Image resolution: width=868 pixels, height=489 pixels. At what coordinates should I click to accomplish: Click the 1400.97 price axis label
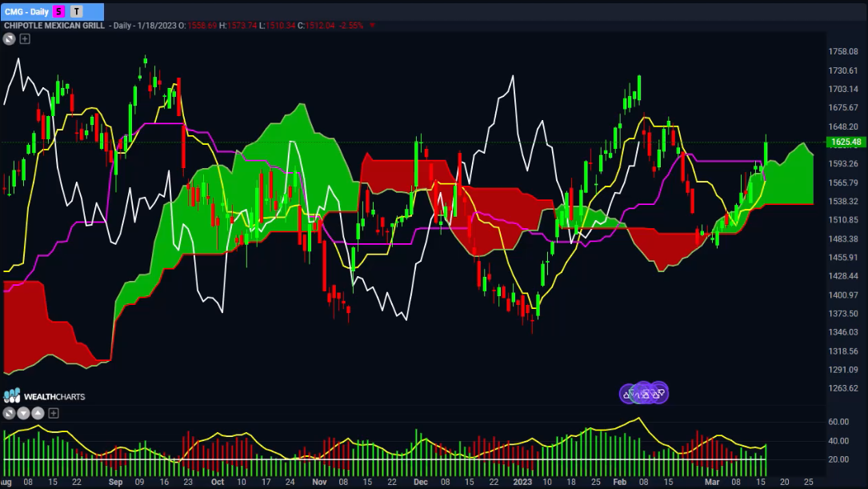pos(843,295)
